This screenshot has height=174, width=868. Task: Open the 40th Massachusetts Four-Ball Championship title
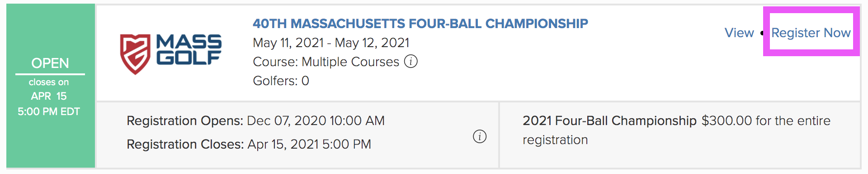coord(420,24)
